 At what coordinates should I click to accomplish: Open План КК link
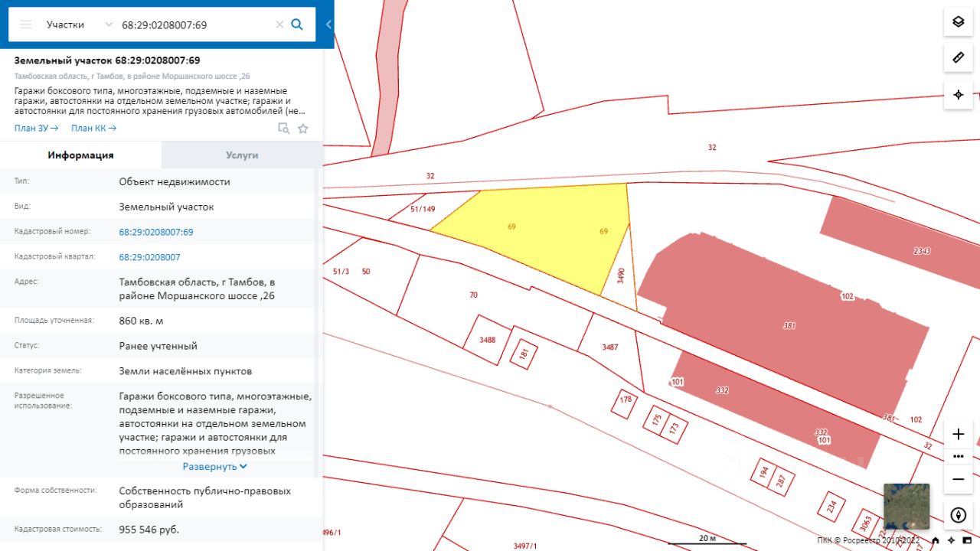tap(93, 129)
